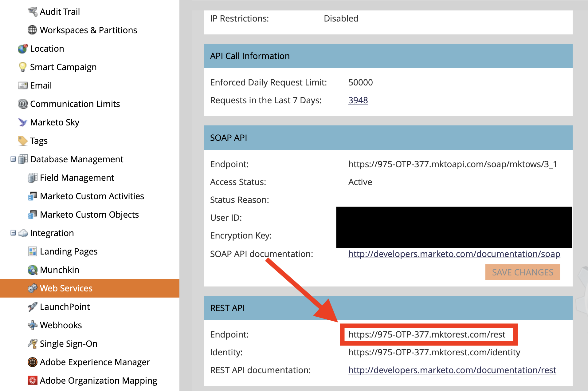This screenshot has width=588, height=391.
Task: Click the REST API section header
Action: pyautogui.click(x=388, y=308)
